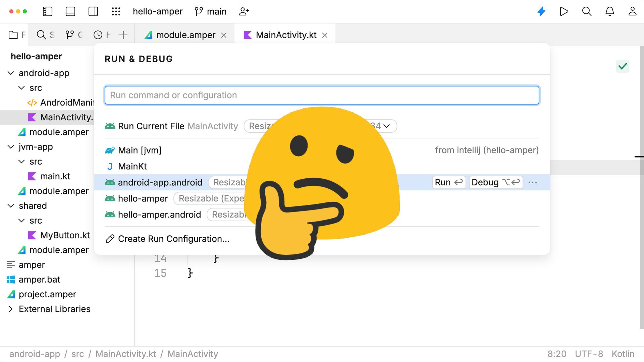Click Run button for android-app.android
The height and width of the screenshot is (362, 644).
pos(449,182)
